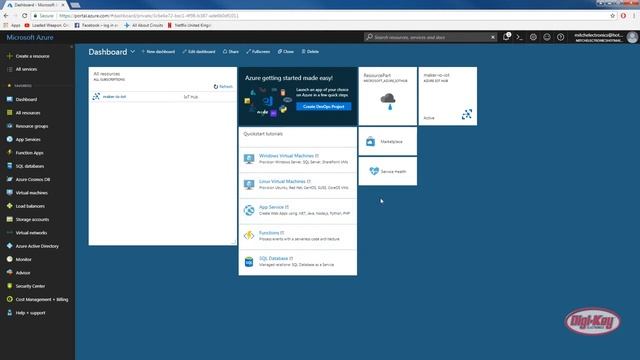Open the Azure IoT Hub tile showing Active
Screen dimensions: 640x360
pos(448,96)
